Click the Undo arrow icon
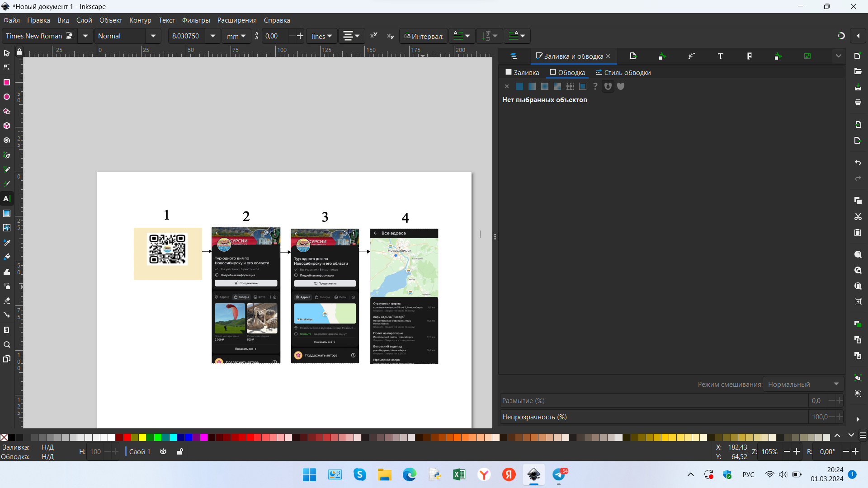 pyautogui.click(x=858, y=163)
